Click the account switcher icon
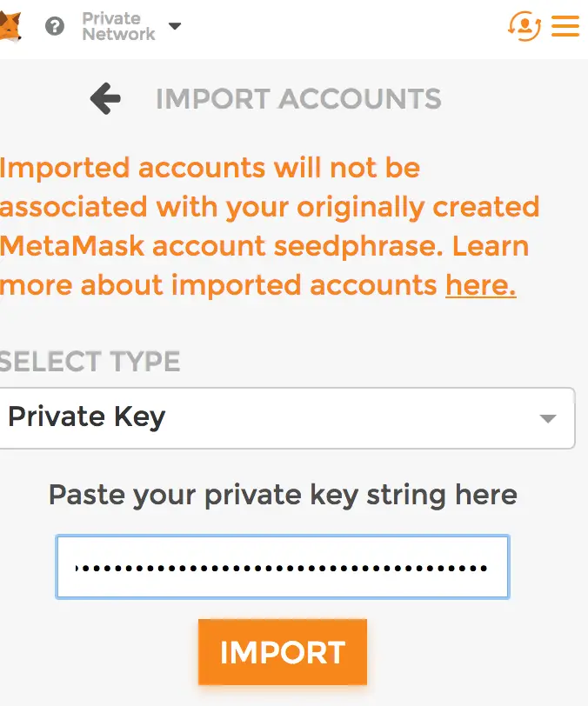Screen dimensions: 588x706 [524, 26]
